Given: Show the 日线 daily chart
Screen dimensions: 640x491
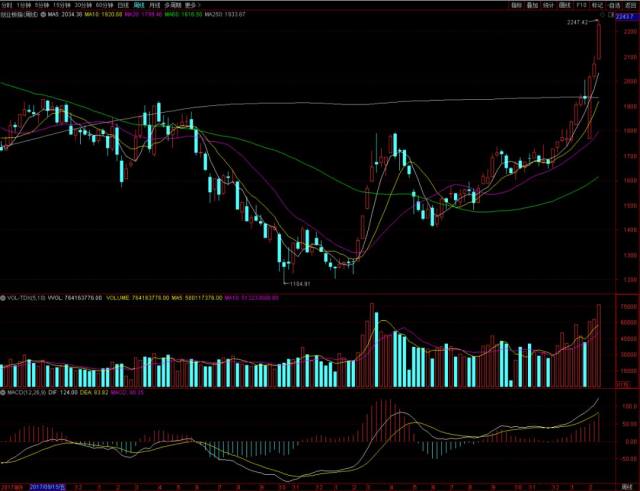Looking at the screenshot, I should (142, 5).
